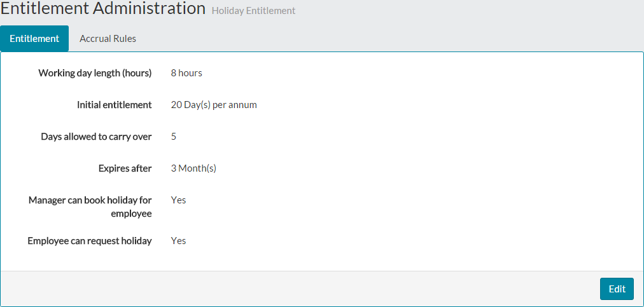Click the Entitlement Administration page heading
The image size is (644, 307).
[x=103, y=9]
